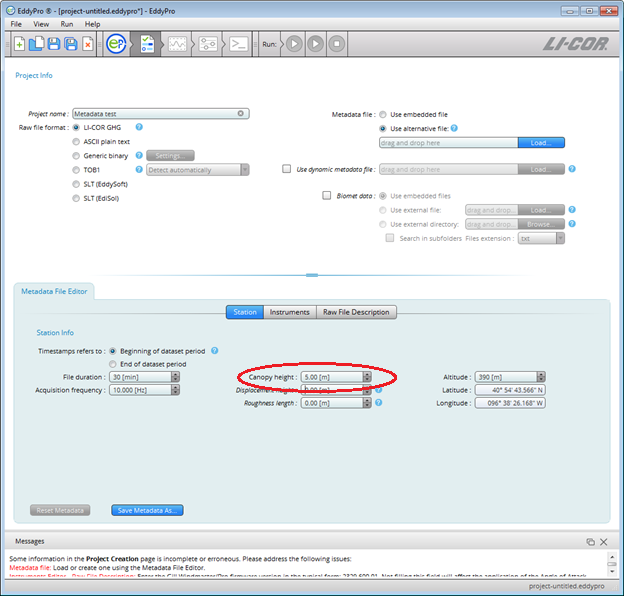Open the EddyPro welcome page icon
Screen dimensions: 624x597
pos(117,44)
